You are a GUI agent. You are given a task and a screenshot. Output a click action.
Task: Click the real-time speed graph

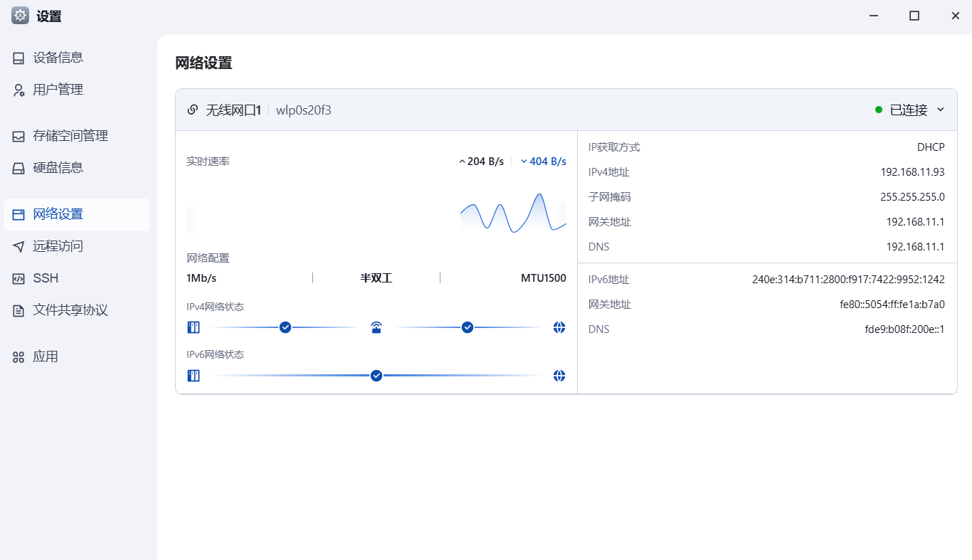point(512,213)
